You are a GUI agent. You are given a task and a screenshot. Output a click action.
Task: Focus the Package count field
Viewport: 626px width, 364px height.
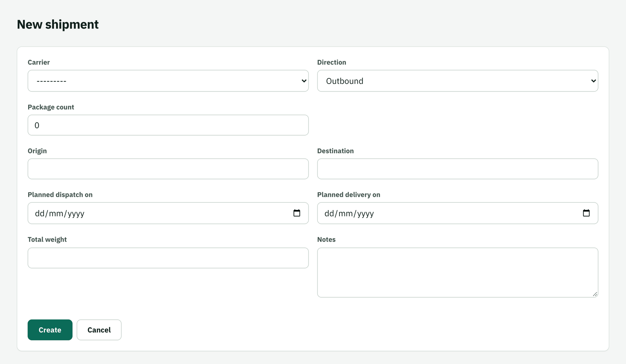coord(168,125)
